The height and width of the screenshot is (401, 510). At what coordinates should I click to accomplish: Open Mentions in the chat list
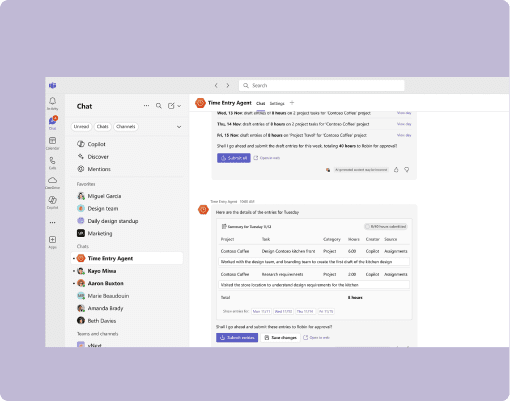[127, 169]
